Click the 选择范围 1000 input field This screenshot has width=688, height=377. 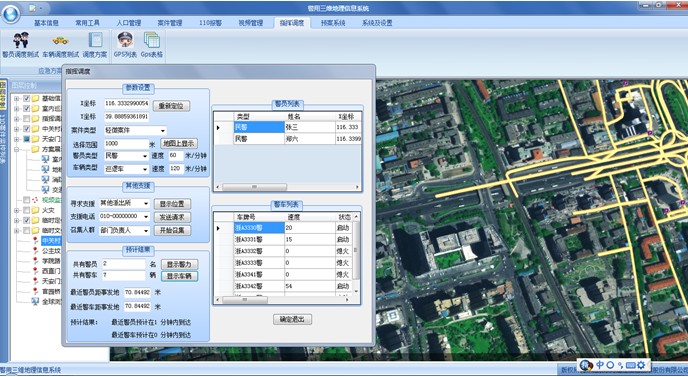pyautogui.click(x=126, y=144)
